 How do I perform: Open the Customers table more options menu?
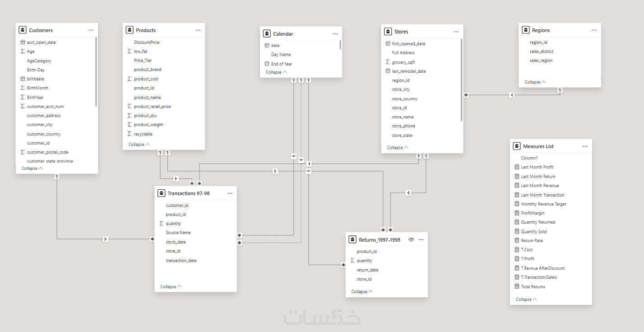coord(91,30)
